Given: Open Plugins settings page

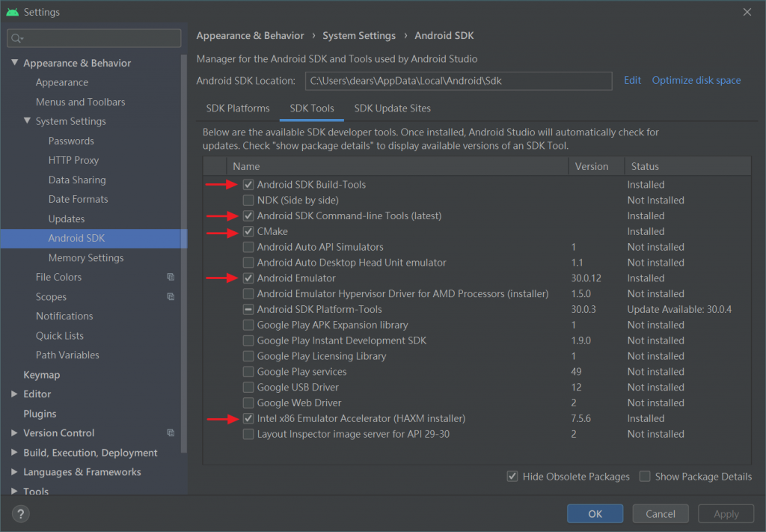Looking at the screenshot, I should [40, 414].
